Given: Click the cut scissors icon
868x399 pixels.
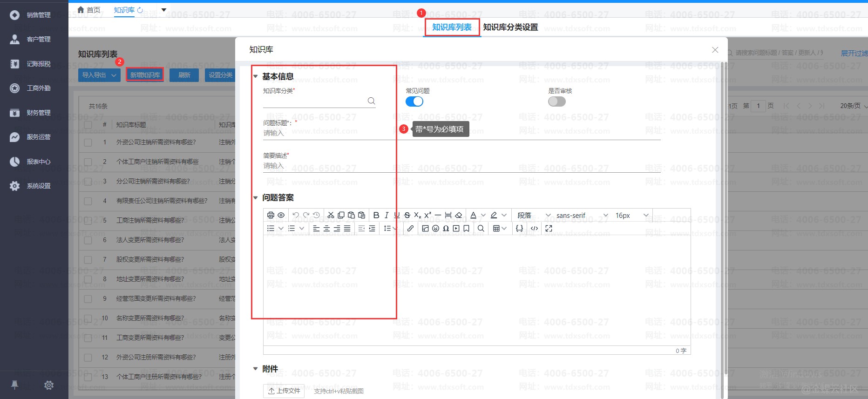Looking at the screenshot, I should click(x=331, y=215).
